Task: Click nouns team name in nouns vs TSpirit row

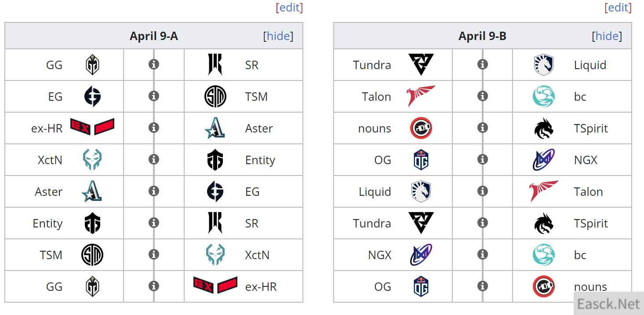Action: coord(375,128)
